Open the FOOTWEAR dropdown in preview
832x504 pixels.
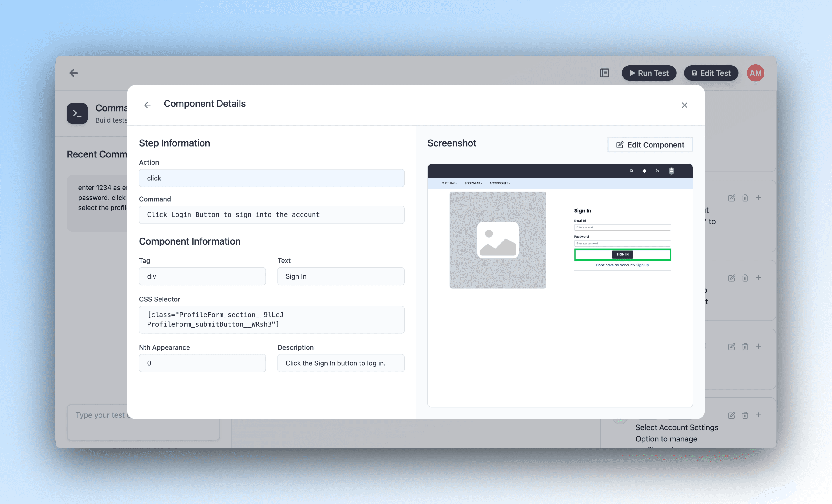tap(473, 183)
